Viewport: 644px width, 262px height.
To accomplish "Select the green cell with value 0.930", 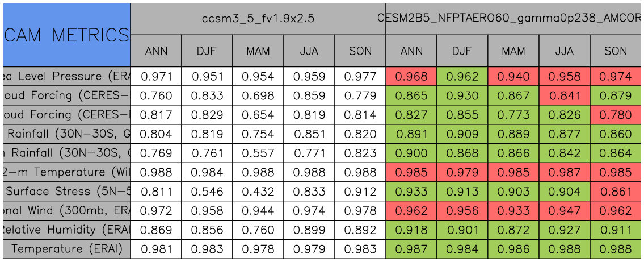I will click(x=462, y=95).
